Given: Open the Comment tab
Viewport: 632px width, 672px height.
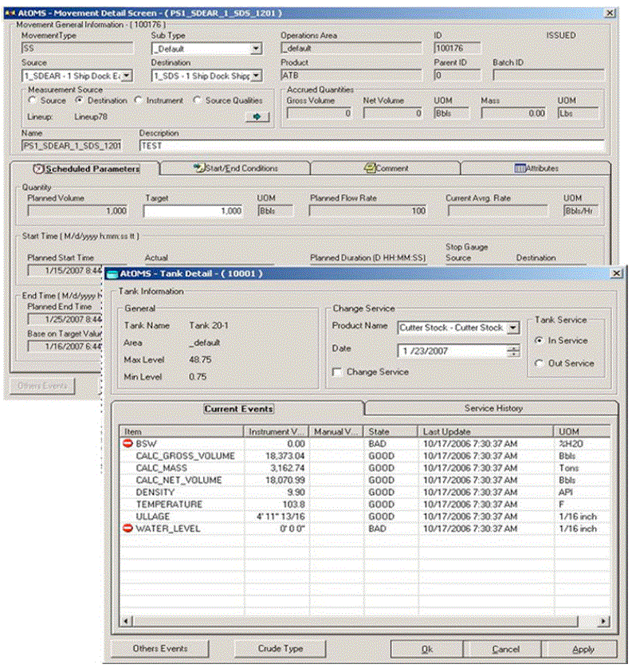Looking at the screenshot, I should [386, 168].
